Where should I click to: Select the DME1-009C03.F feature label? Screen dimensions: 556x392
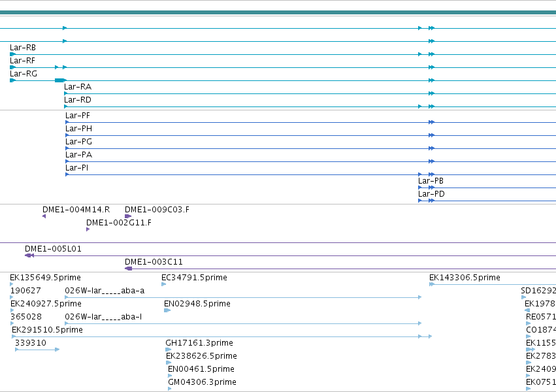[157, 210]
